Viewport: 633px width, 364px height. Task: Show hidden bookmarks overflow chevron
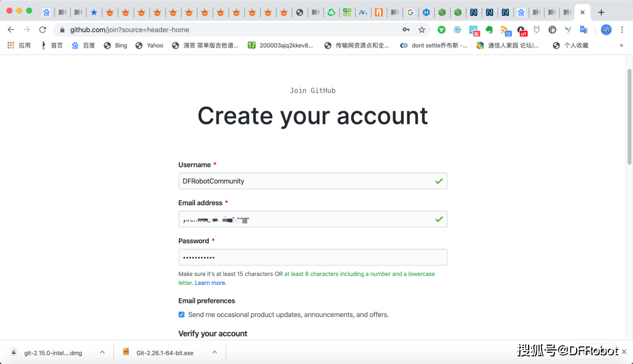point(621,45)
